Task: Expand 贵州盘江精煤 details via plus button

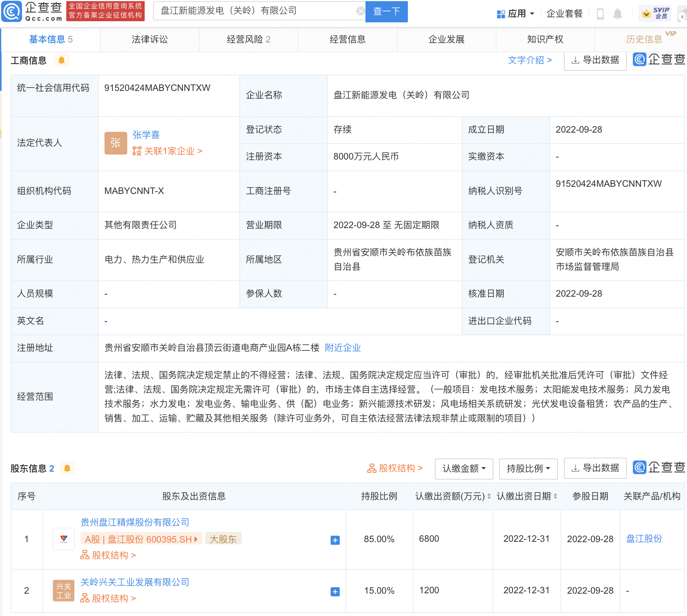Action: [334, 540]
